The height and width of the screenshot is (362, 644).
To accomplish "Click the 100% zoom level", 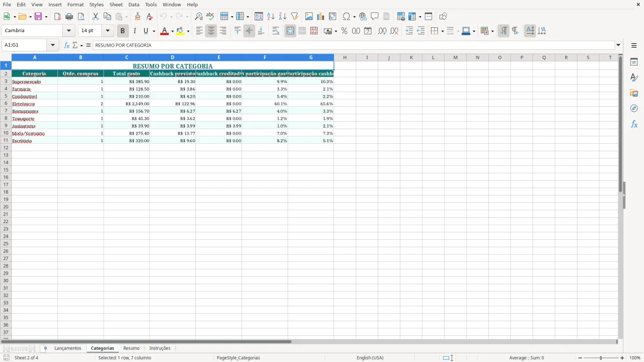I will pos(635,358).
